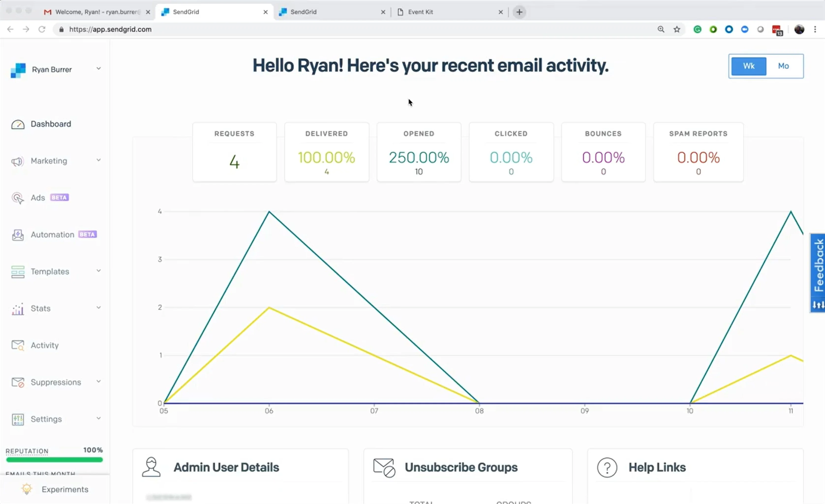825x504 pixels.
Task: Click the Admin User Details link
Action: [x=226, y=467]
